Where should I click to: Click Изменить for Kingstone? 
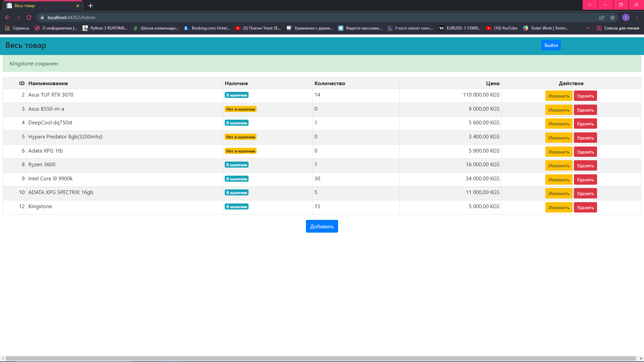(x=559, y=207)
